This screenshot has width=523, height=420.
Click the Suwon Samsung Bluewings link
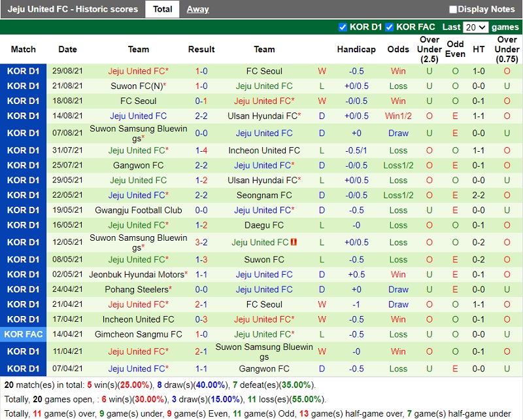139,129
